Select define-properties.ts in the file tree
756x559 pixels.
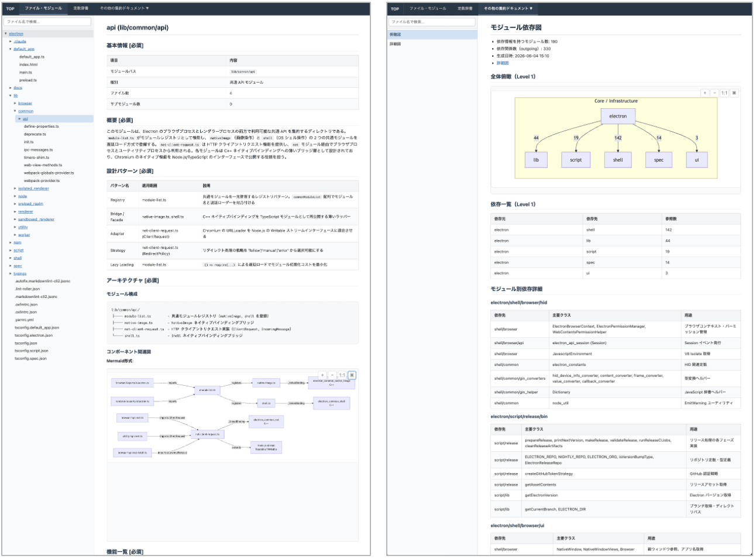pos(42,126)
